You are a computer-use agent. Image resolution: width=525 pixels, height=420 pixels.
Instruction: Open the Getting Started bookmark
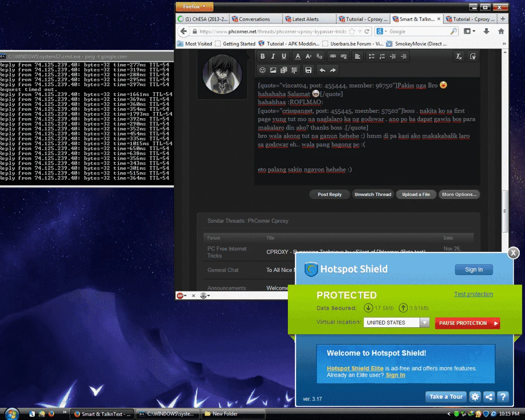coord(235,44)
